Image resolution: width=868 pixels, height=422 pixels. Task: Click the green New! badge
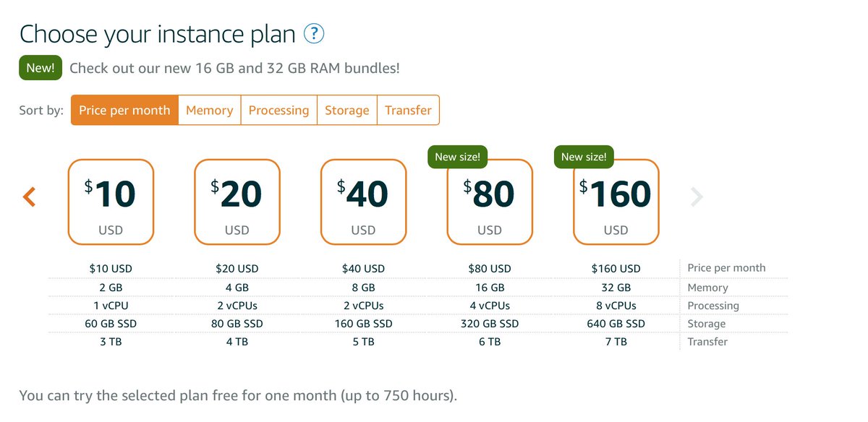coord(41,68)
